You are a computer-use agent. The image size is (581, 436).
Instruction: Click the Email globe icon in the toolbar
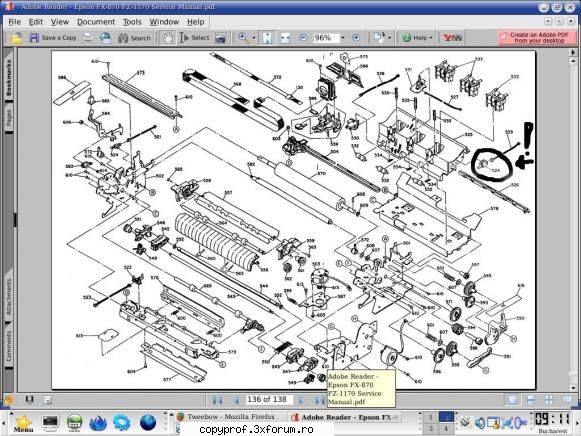click(106, 38)
